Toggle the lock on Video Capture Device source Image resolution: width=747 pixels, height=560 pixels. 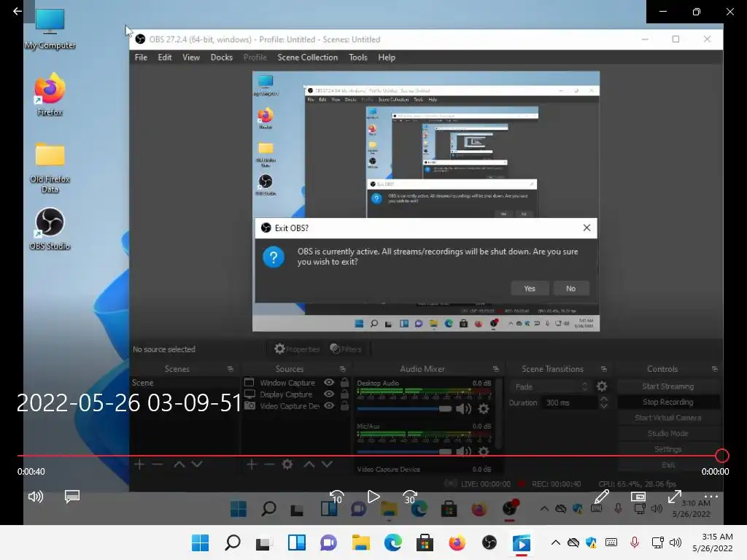344,405
